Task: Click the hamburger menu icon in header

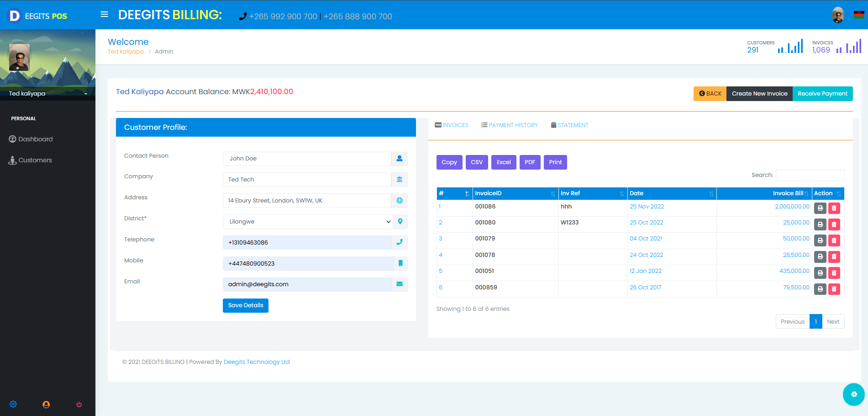Action: (105, 15)
